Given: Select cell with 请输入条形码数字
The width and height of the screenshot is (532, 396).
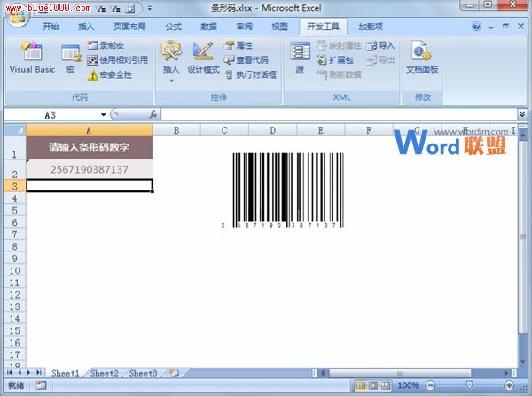Looking at the screenshot, I should coord(90,147).
